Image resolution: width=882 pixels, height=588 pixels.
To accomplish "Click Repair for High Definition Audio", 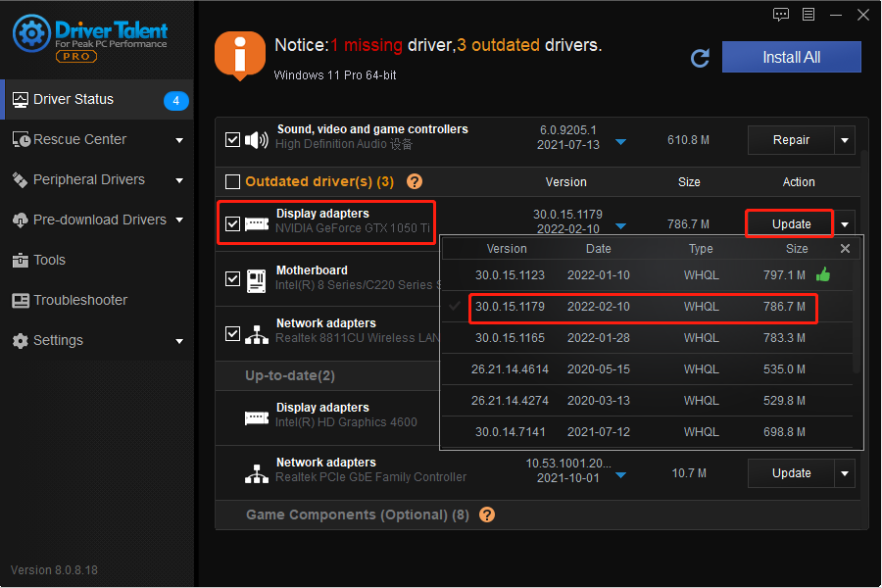I will click(x=791, y=140).
